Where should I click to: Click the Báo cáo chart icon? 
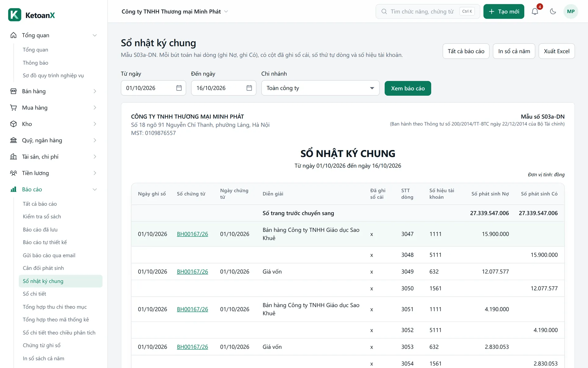[x=13, y=190]
